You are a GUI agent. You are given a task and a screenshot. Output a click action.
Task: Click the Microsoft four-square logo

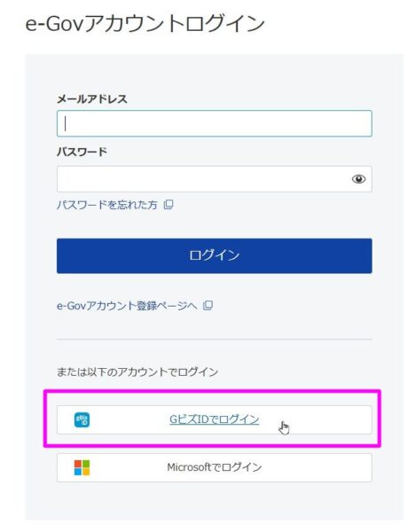(82, 467)
